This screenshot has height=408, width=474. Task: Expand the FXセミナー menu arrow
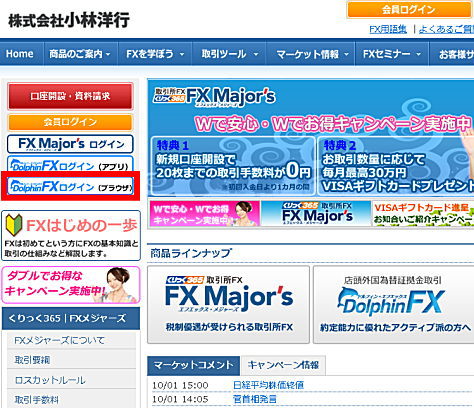tap(418, 54)
